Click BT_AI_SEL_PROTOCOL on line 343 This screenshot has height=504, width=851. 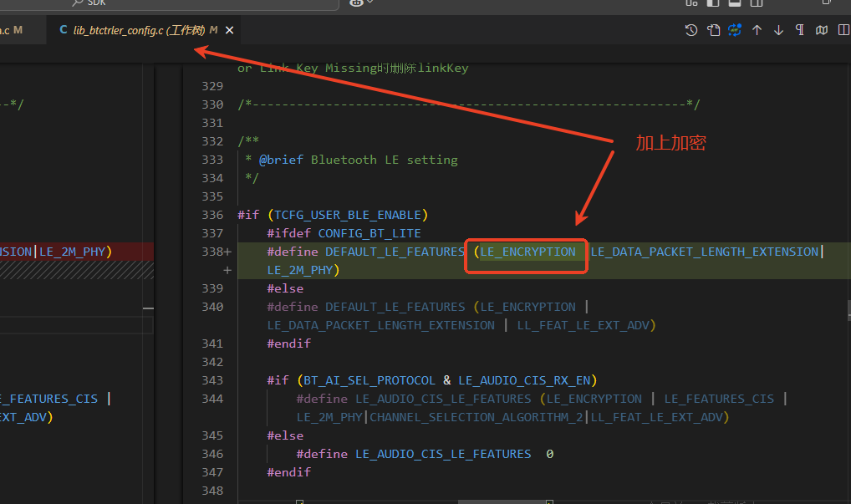point(369,380)
